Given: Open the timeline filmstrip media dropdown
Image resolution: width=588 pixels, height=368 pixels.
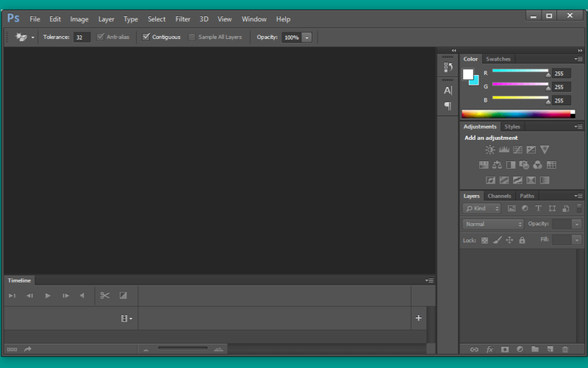Looking at the screenshot, I should tap(126, 319).
